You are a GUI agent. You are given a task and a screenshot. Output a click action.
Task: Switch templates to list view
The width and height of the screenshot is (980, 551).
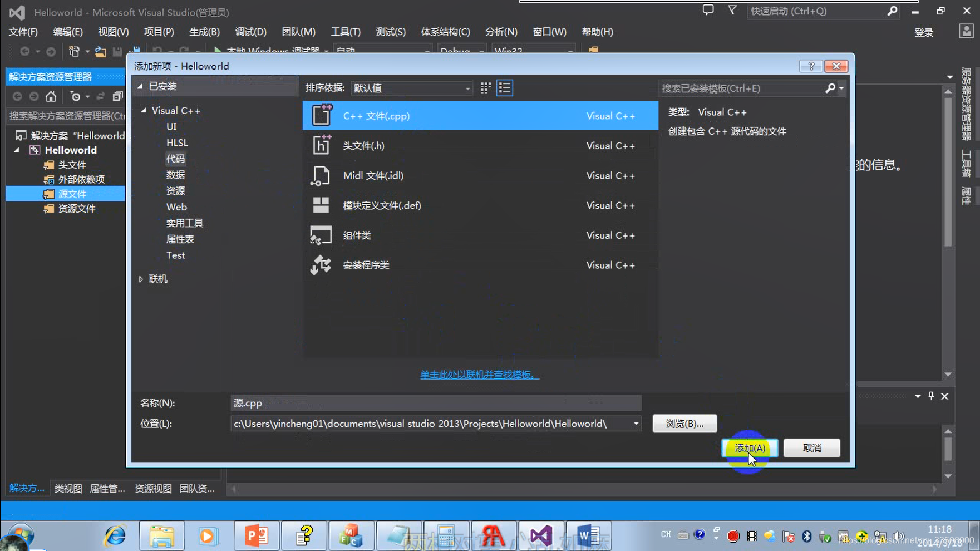[x=505, y=88]
